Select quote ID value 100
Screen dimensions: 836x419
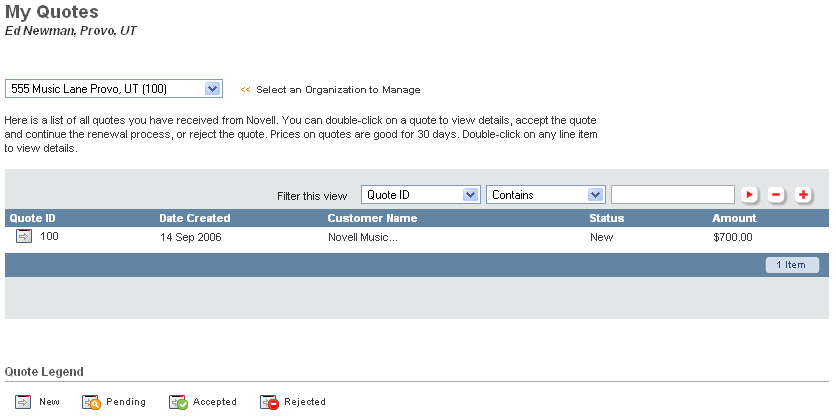[49, 236]
